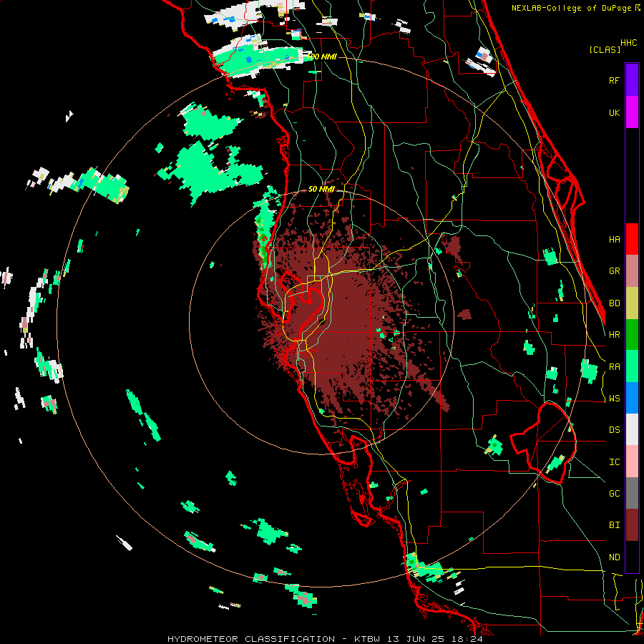The image size is (644, 644).
Task: Click the RF legend label
Action: pyautogui.click(x=614, y=80)
